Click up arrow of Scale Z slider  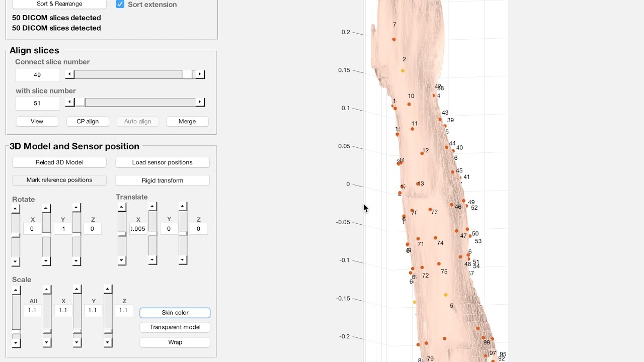[x=108, y=289]
